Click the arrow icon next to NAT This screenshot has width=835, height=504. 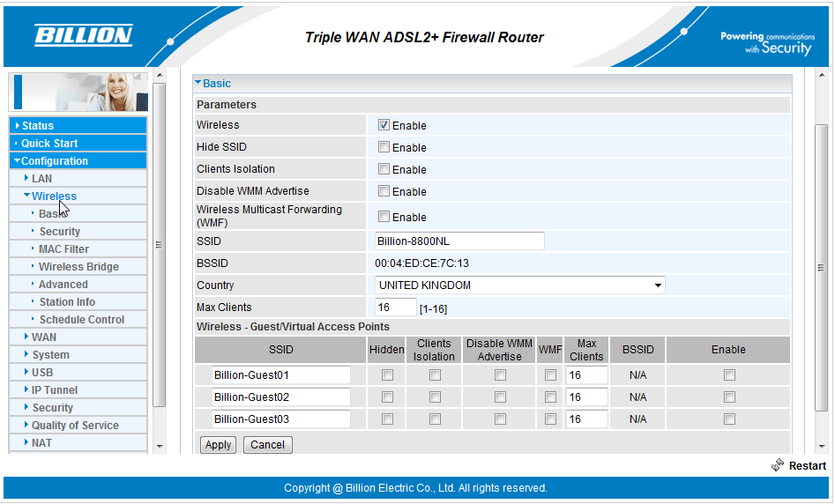coord(26,443)
